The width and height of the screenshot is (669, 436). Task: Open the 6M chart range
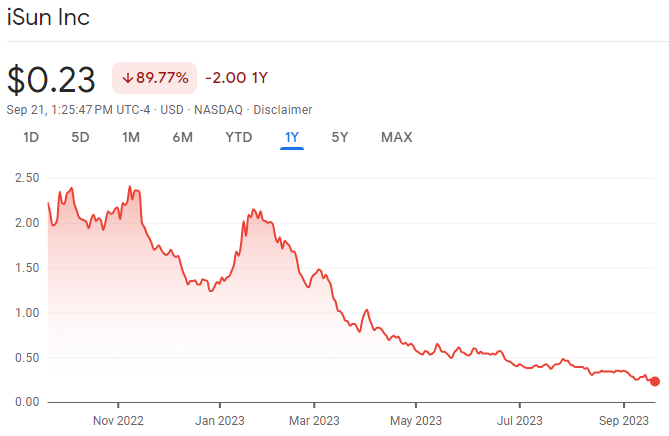coord(183,137)
